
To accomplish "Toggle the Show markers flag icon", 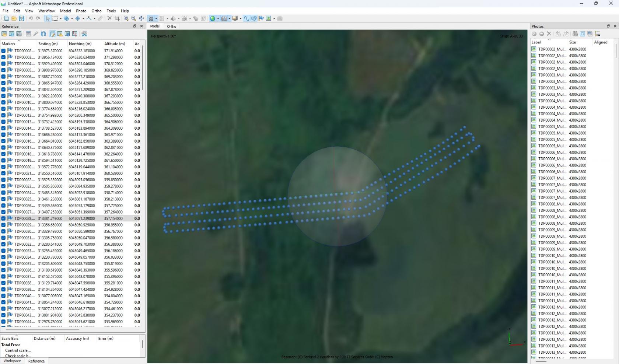I will (x=261, y=18).
